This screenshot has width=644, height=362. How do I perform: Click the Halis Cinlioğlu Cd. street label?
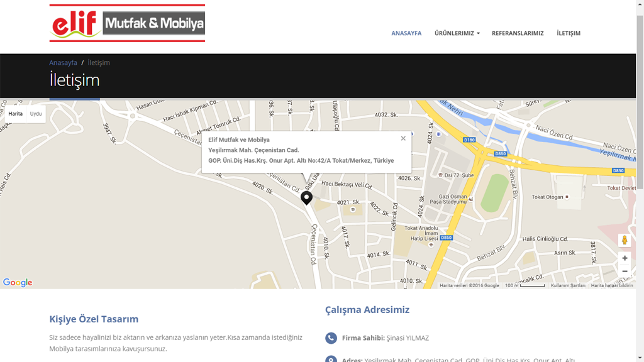(x=545, y=239)
